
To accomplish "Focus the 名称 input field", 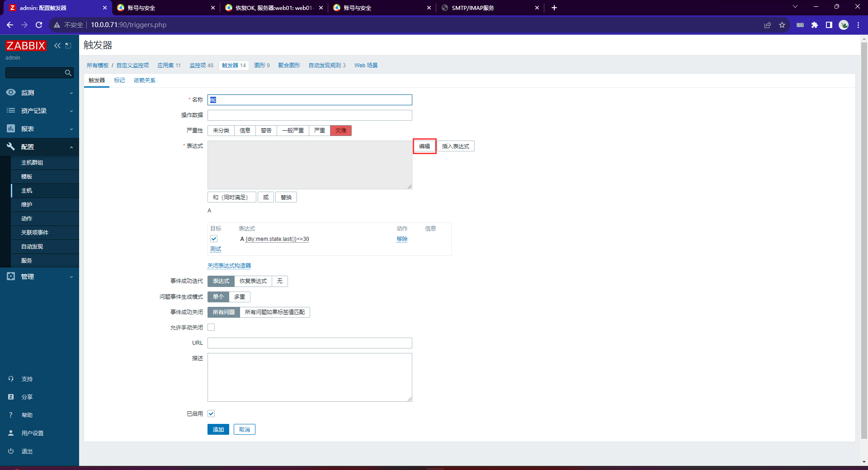I will pos(310,100).
